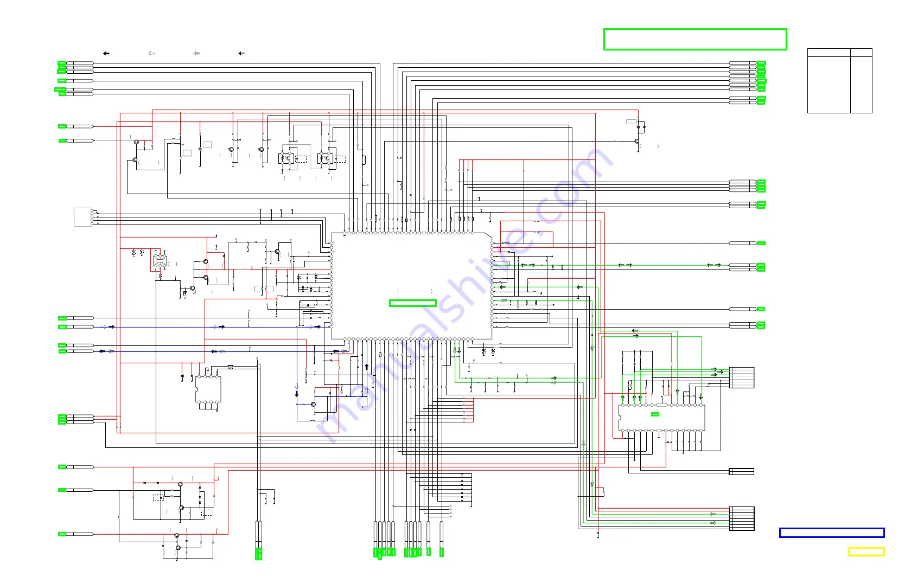This screenshot has height=584, width=924.
Task: Click the solid black legend arrow at top left
Action: pos(106,53)
